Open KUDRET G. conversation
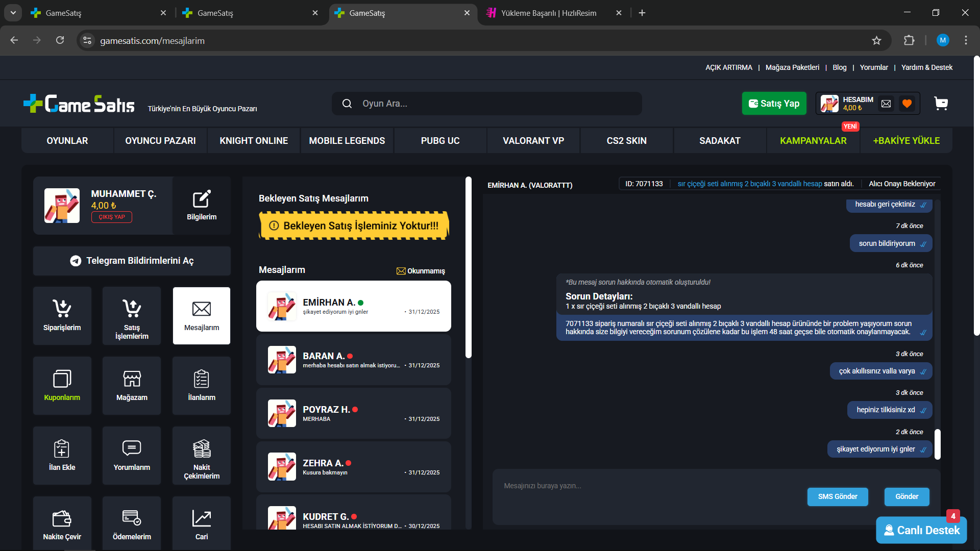The height and width of the screenshot is (551, 980). [354, 512]
